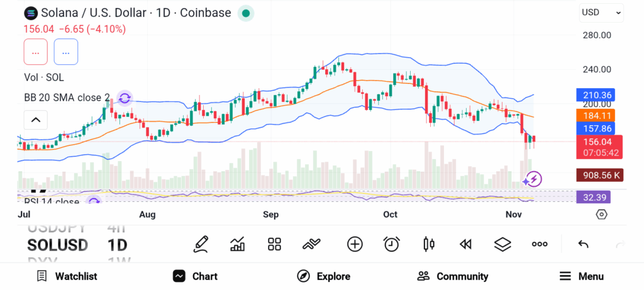Switch to the Watchlist tab
The height and width of the screenshot is (290, 644).
[67, 276]
